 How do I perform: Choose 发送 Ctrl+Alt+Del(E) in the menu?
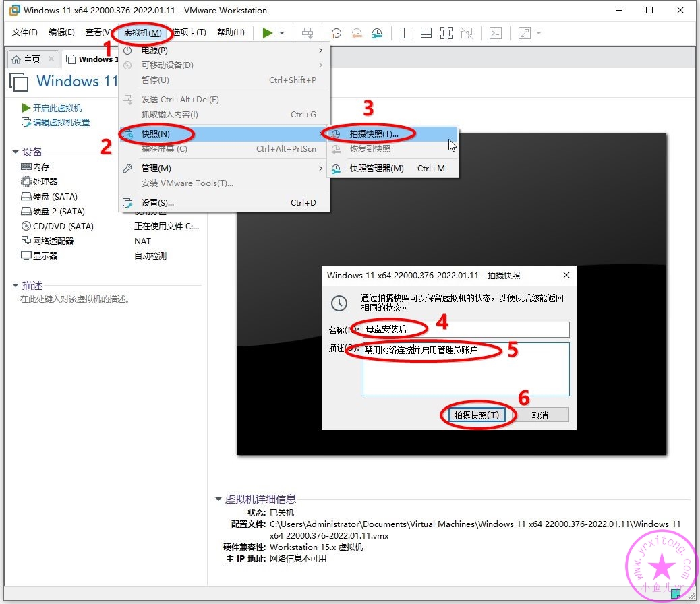pyautogui.click(x=224, y=100)
